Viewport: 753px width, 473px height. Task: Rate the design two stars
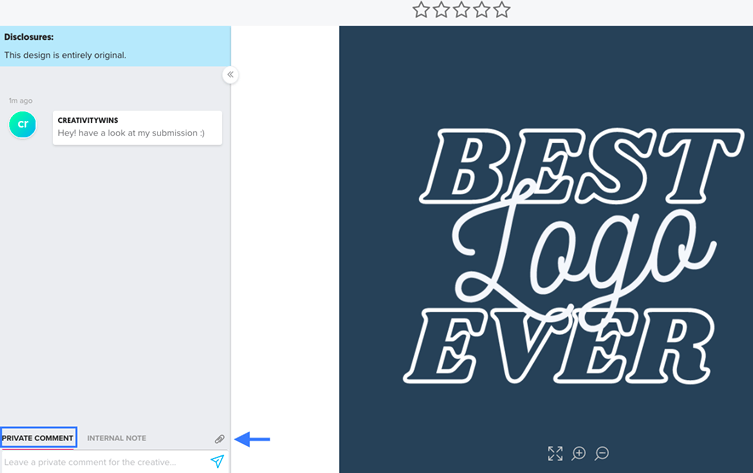[x=441, y=10]
